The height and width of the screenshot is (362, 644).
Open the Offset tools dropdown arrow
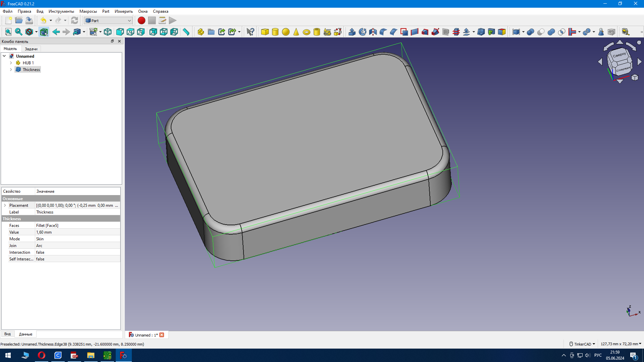(x=474, y=32)
